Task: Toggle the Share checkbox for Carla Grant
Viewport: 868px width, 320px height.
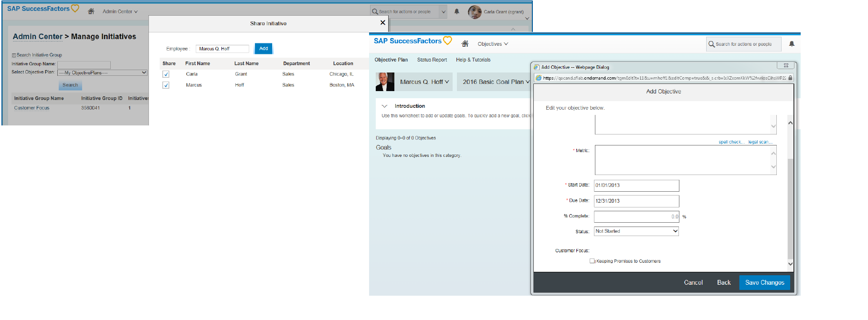Action: pyautogui.click(x=166, y=74)
